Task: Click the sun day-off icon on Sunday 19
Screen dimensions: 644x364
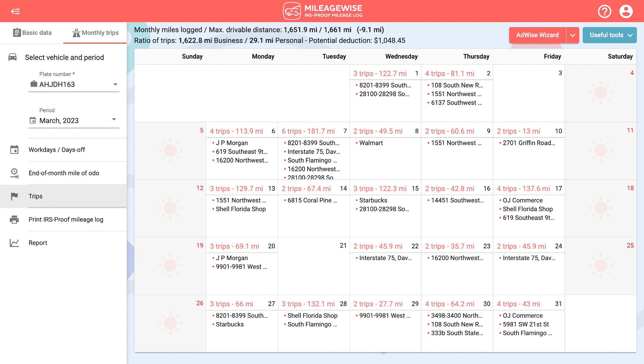Action: (170, 265)
